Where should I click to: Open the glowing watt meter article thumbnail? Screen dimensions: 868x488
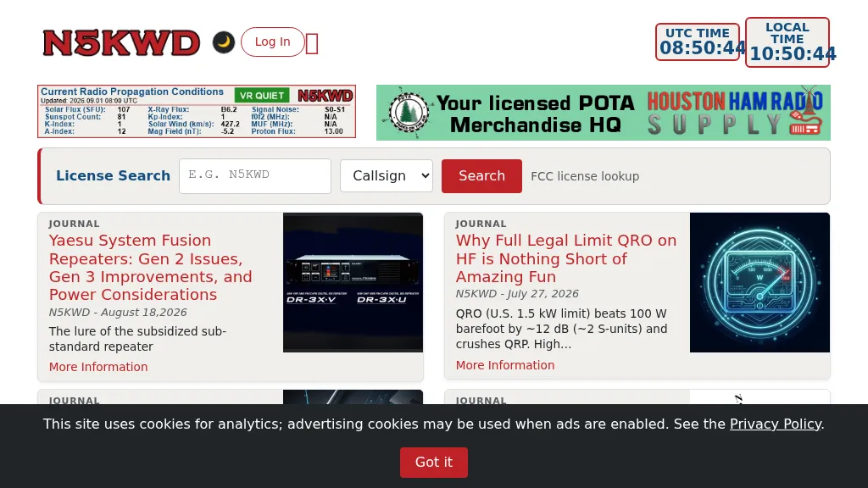click(759, 282)
